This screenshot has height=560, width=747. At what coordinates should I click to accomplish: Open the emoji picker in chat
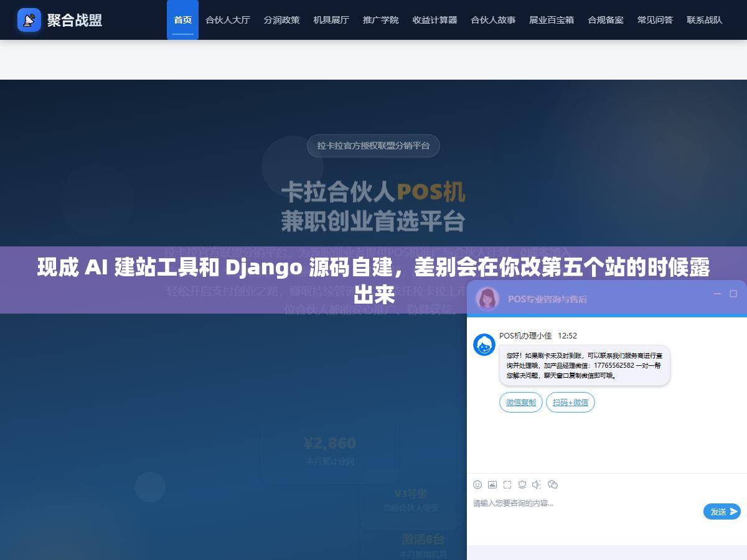pos(477,485)
